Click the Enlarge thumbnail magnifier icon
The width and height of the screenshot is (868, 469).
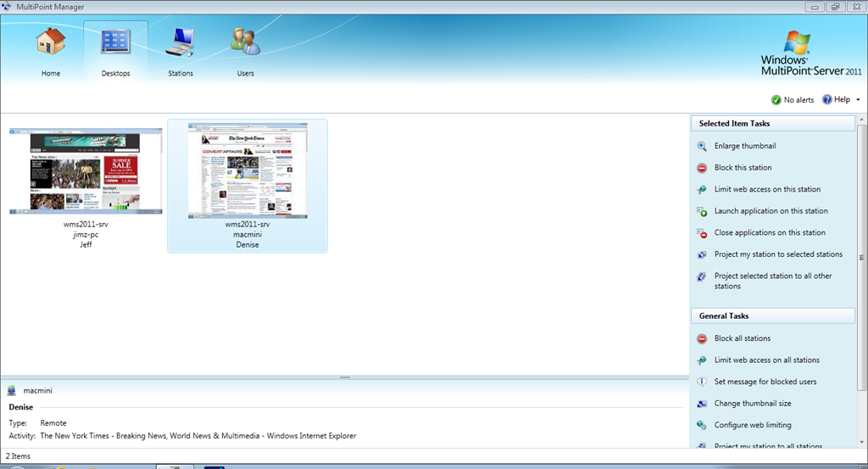point(702,146)
